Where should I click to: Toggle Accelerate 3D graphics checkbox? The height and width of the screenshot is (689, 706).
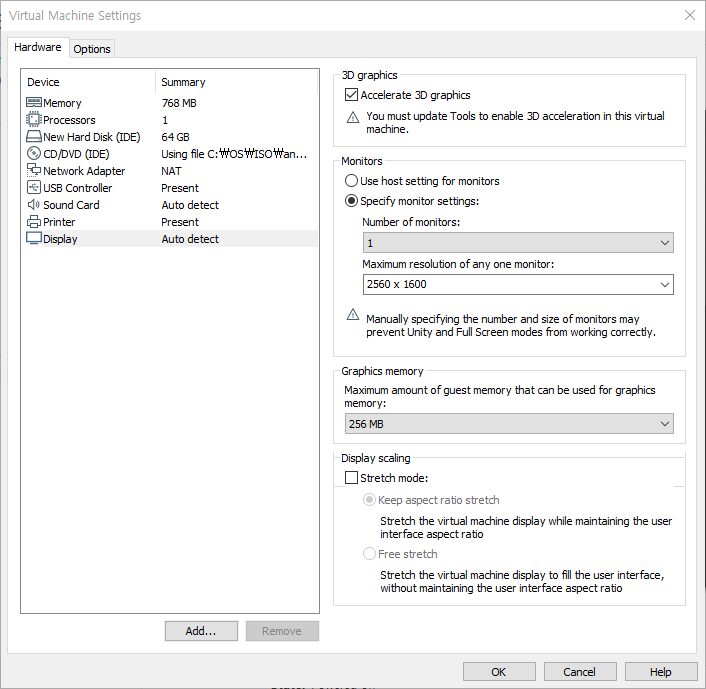pos(351,95)
